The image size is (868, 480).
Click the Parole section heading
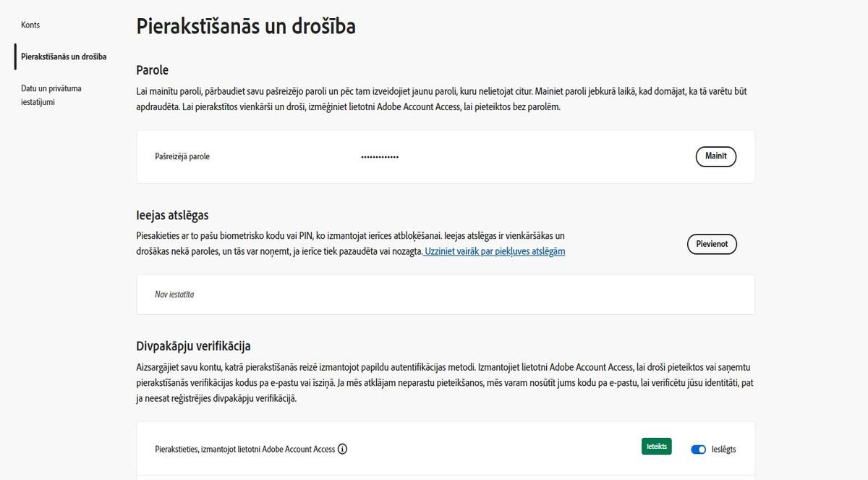click(152, 70)
